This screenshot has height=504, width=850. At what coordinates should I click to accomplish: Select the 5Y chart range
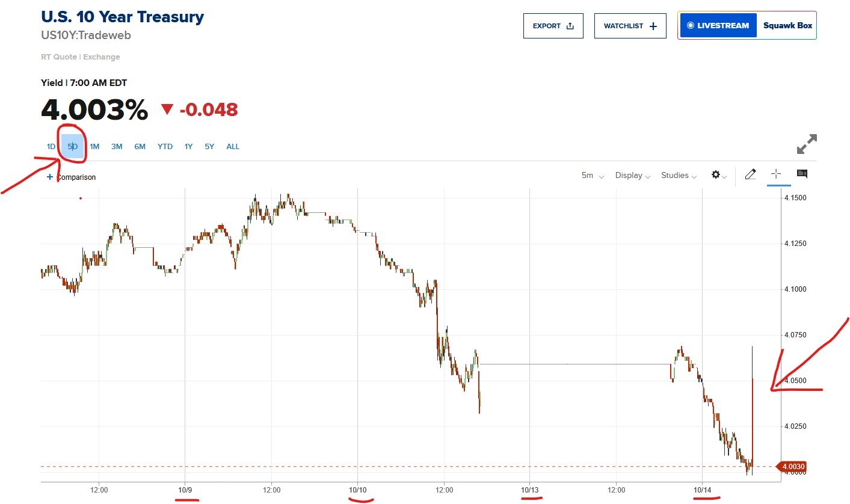209,147
